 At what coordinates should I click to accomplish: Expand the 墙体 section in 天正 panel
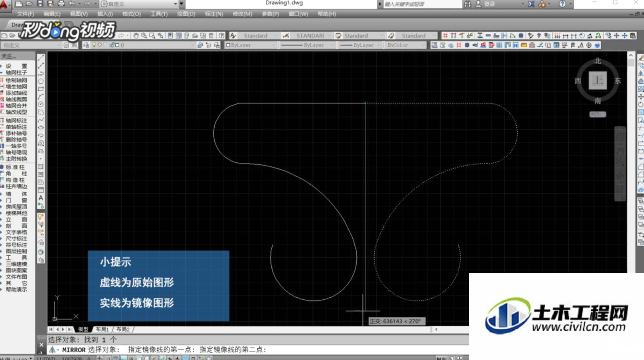pos(16,194)
